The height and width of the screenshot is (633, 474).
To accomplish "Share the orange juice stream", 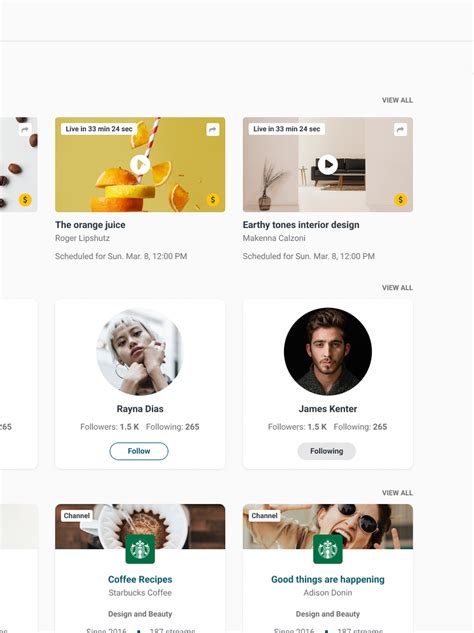I will coord(213,130).
